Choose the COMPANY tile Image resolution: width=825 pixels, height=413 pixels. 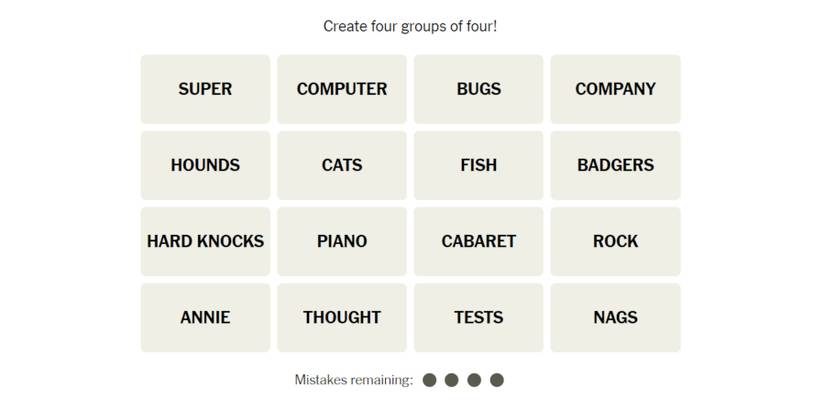[615, 89]
